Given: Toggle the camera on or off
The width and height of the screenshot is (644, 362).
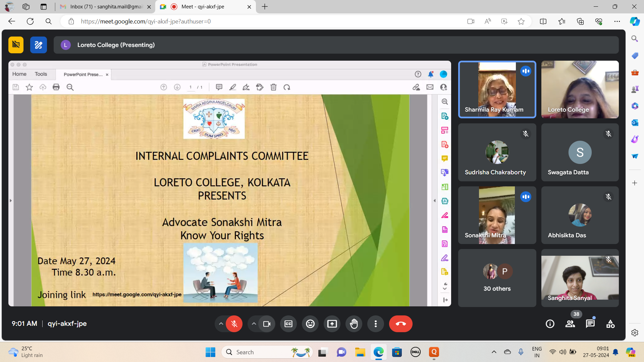Looking at the screenshot, I should coord(267,324).
